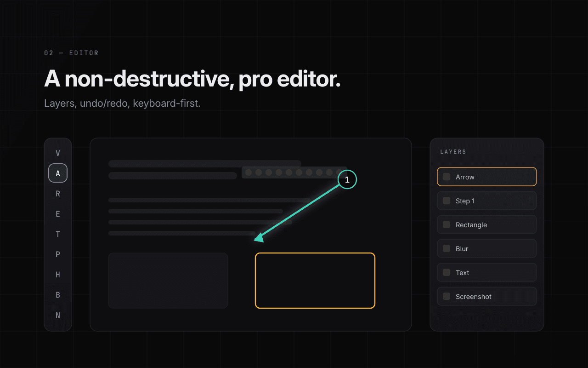Select the Arrow layer row

click(487, 177)
